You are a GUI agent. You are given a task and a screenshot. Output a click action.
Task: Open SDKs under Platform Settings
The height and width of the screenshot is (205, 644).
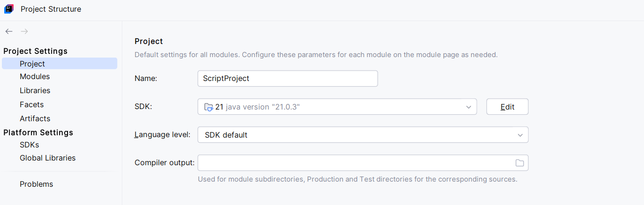[x=29, y=145]
